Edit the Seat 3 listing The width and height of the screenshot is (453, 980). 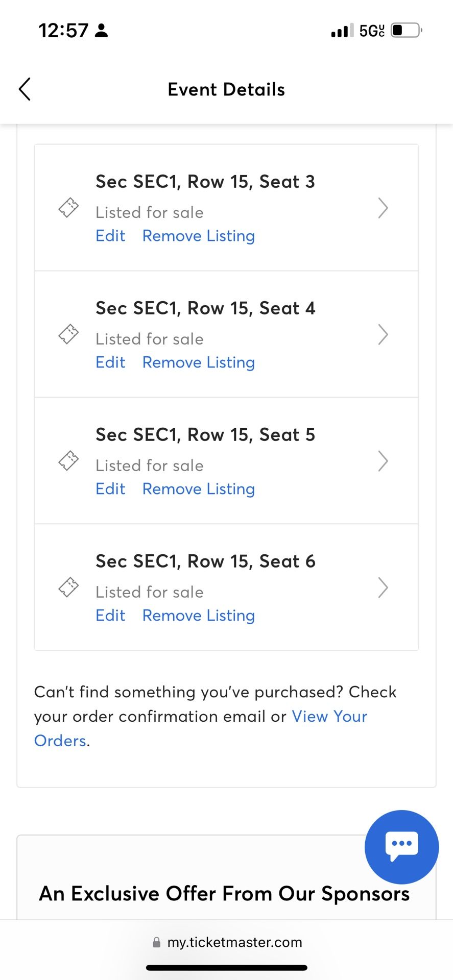click(110, 236)
